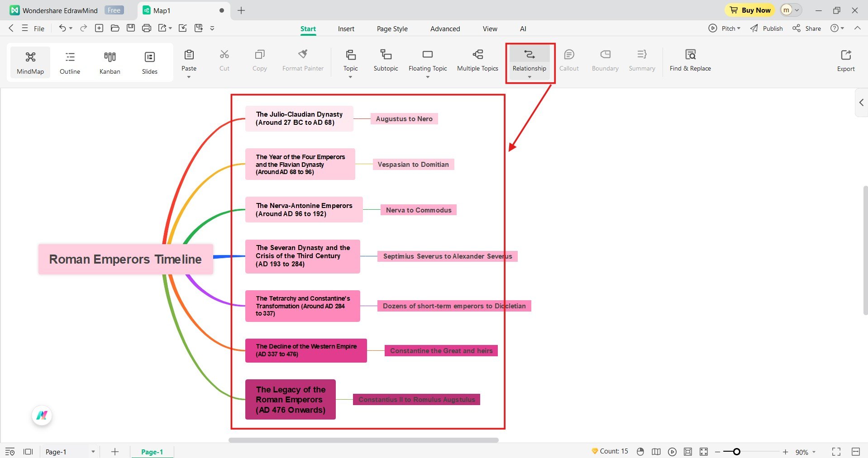This screenshot has height=458, width=868.
Task: Click the Buy Now button
Action: (x=749, y=10)
